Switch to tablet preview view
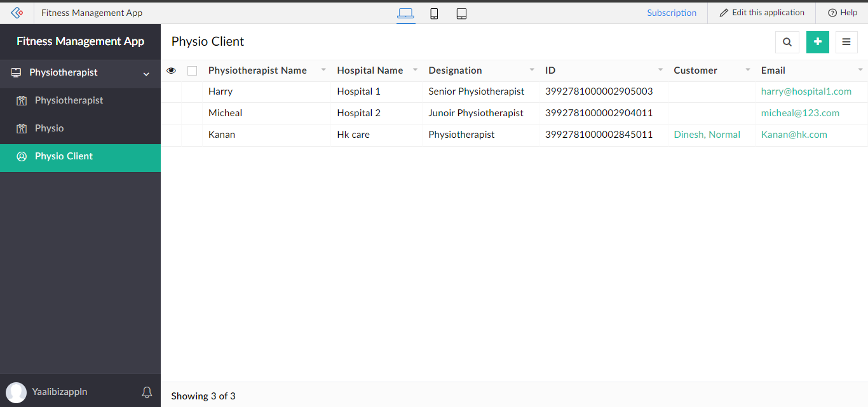Viewport: 868px width, 407px height. click(461, 13)
